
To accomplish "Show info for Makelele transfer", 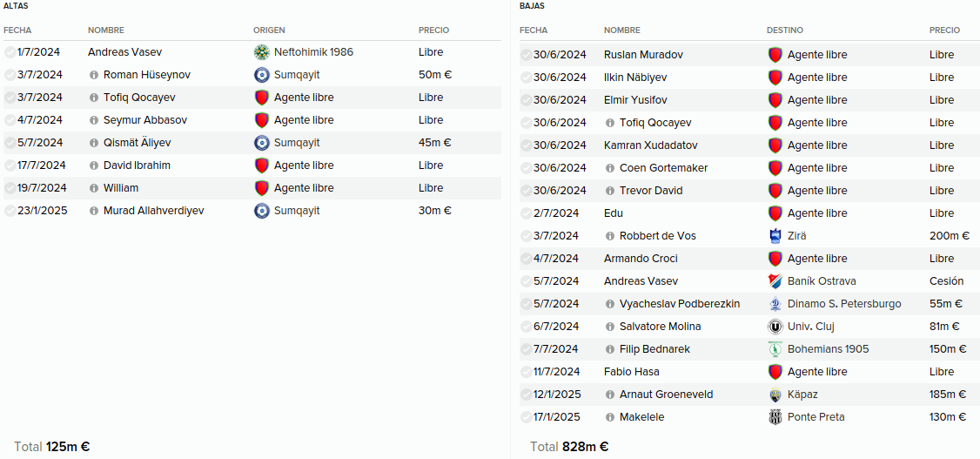I will 610,417.
